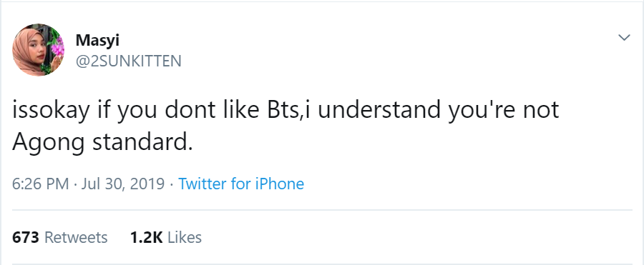This screenshot has height=265, width=644.
Task: Open the Twitter for iPhone source link
Action: click(x=241, y=184)
